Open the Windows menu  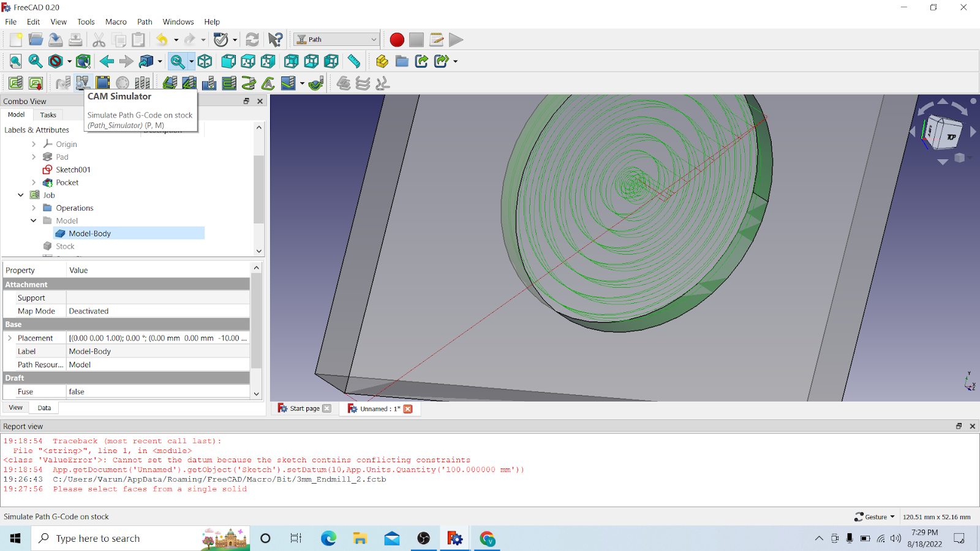click(x=178, y=22)
